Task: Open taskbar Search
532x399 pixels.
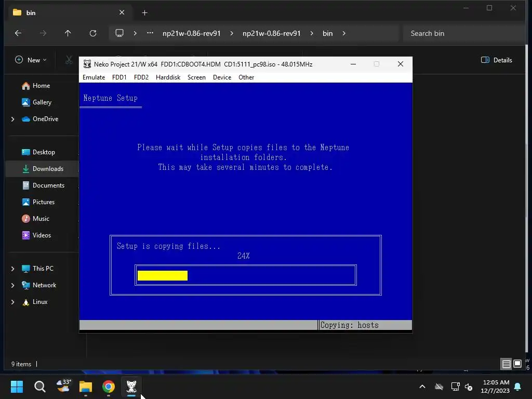Action: (x=39, y=387)
